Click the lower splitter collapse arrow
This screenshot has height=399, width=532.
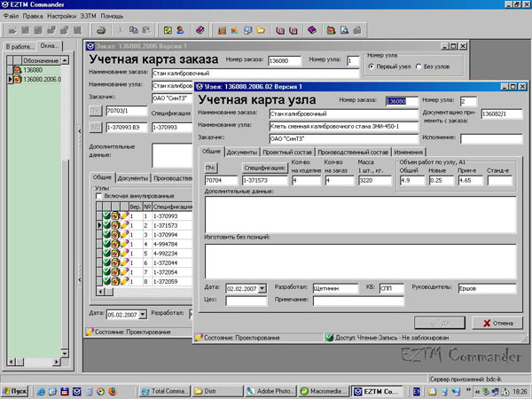pyautogui.click(x=80, y=279)
